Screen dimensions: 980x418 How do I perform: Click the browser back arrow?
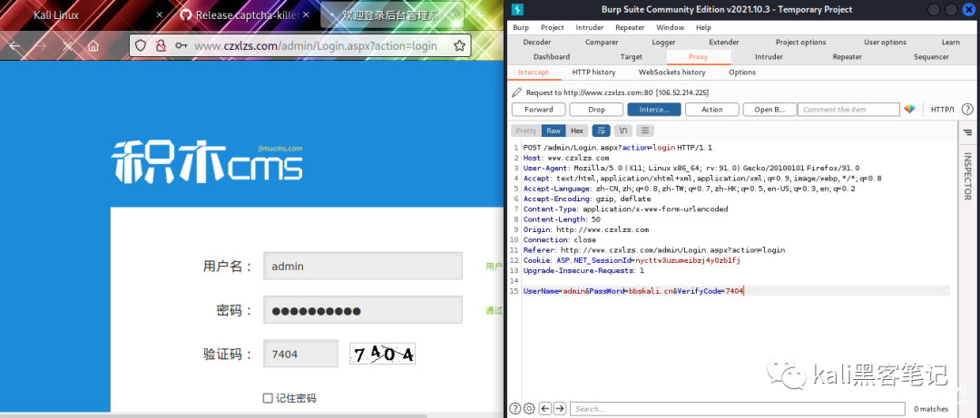pos(15,45)
